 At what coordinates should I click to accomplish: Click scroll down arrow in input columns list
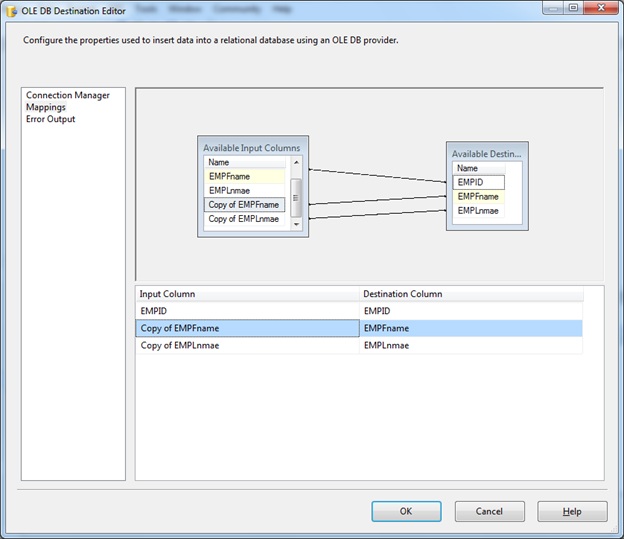[x=296, y=225]
